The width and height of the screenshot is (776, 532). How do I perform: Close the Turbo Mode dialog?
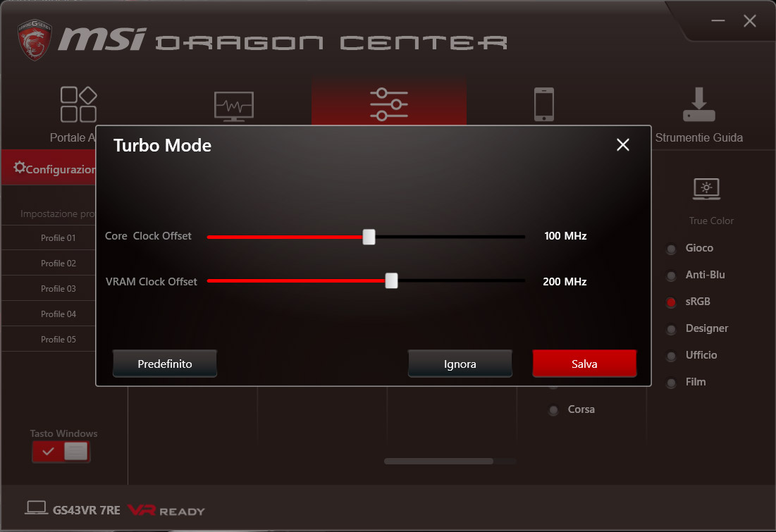pos(622,144)
